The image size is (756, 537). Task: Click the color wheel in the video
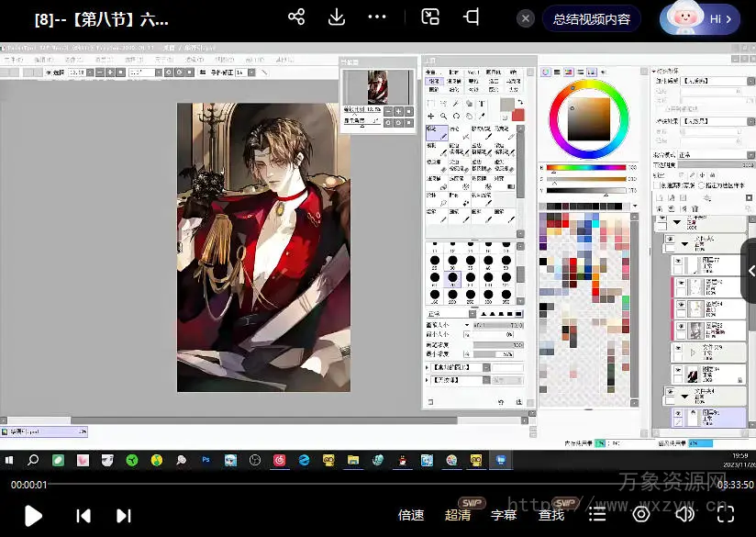pos(589,117)
